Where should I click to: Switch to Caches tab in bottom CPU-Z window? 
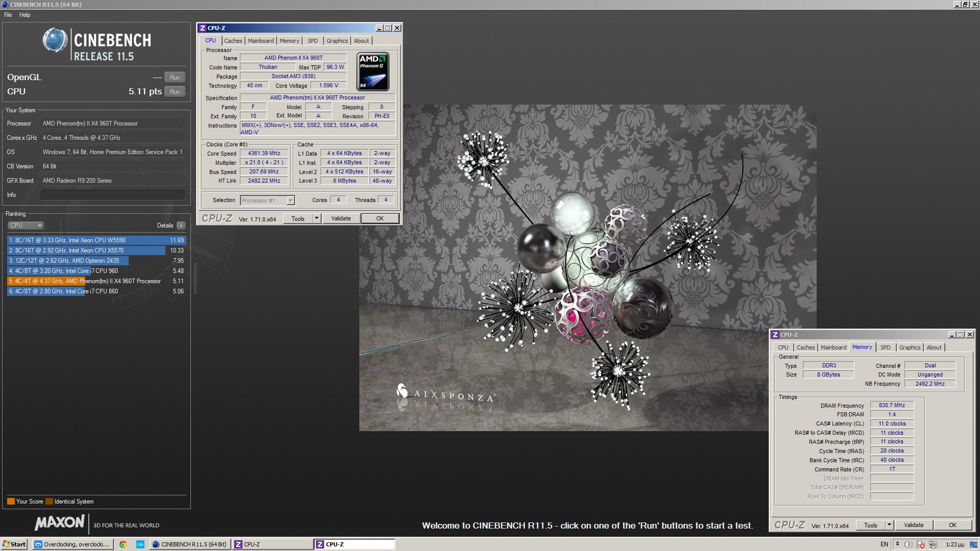tap(805, 347)
